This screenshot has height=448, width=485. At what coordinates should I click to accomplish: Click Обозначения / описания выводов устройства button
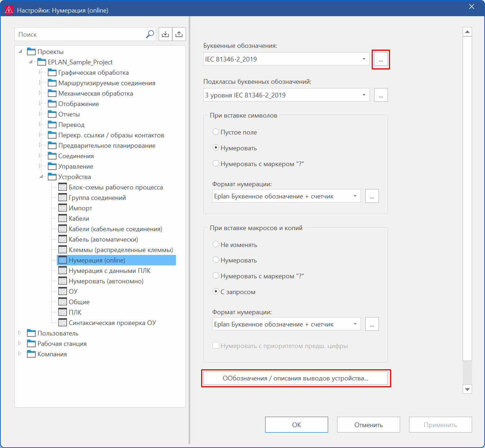pos(296,378)
